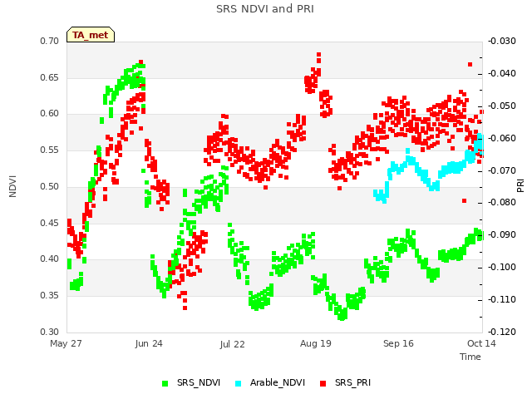Image resolution: width=532 pixels, height=399 pixels.
Task: Click the 0.45 NDVI axis value
Action: (50, 224)
